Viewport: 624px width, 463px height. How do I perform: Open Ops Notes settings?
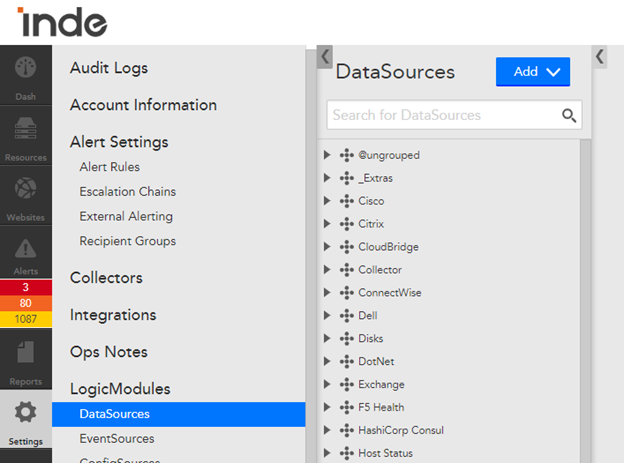coord(109,352)
